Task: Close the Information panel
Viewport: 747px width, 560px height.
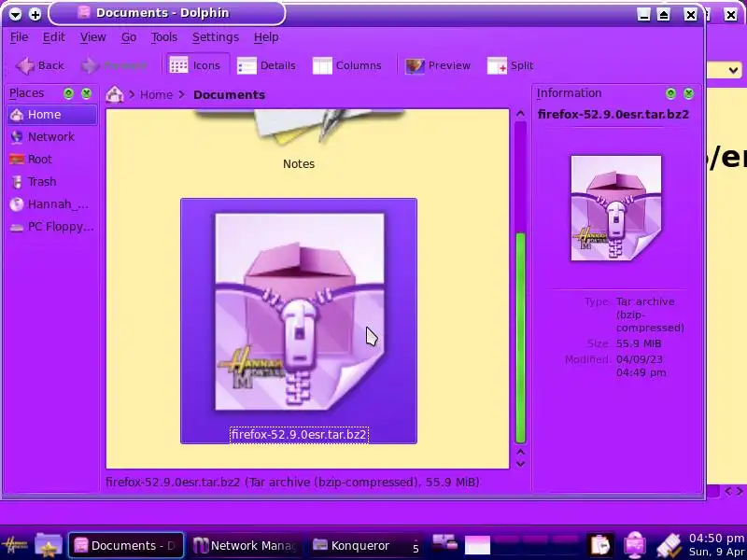Action: coord(688,93)
